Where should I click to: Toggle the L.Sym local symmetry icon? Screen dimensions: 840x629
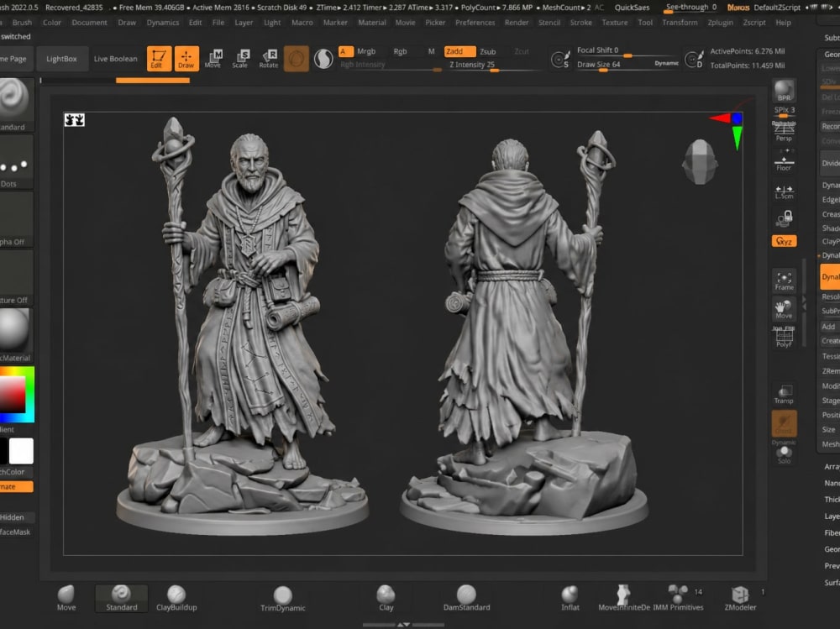[784, 191]
